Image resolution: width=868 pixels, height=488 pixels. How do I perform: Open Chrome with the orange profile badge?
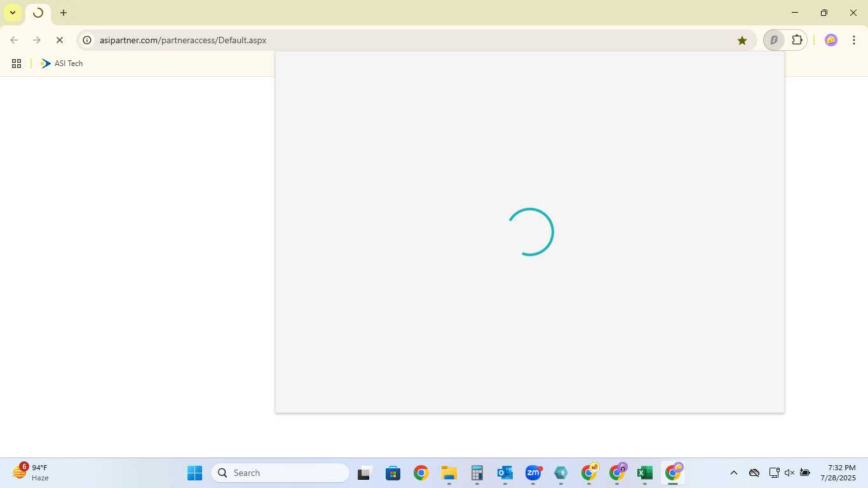point(589,473)
